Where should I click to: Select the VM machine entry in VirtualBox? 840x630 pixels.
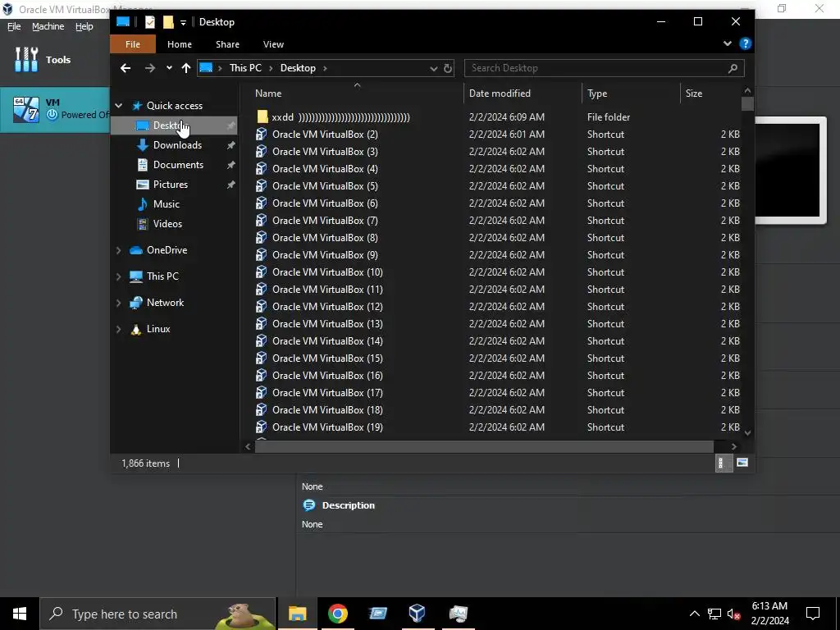click(x=55, y=109)
